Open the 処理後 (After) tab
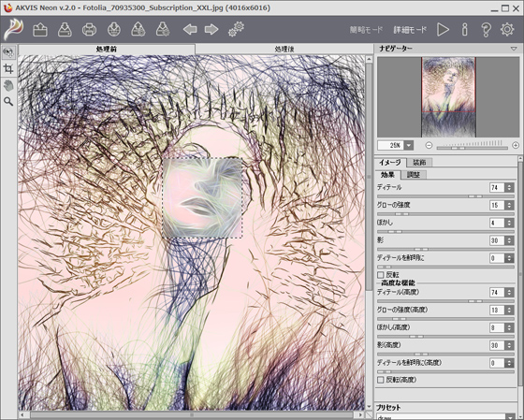This screenshot has width=524, height=420. (284, 50)
